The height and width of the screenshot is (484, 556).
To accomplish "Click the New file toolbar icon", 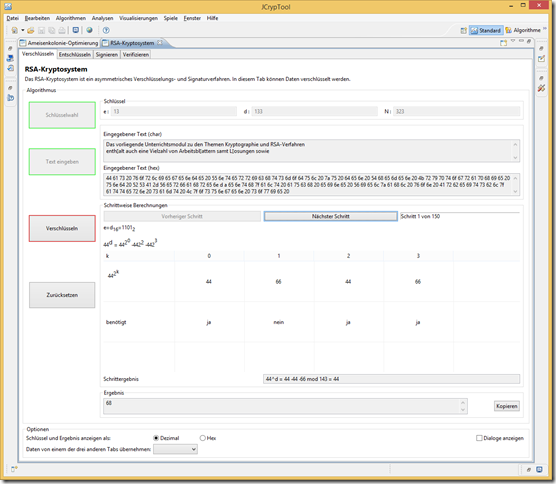I will coord(15,30).
